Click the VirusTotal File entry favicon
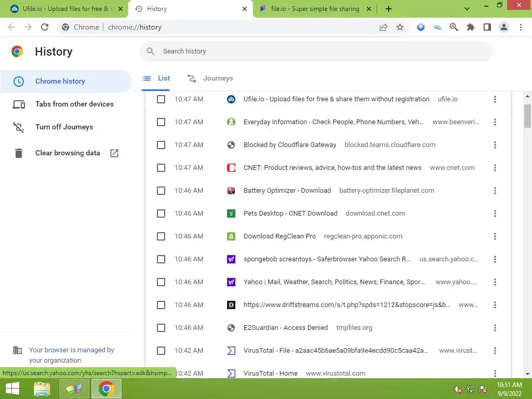The height and width of the screenshot is (399, 532). (x=231, y=351)
